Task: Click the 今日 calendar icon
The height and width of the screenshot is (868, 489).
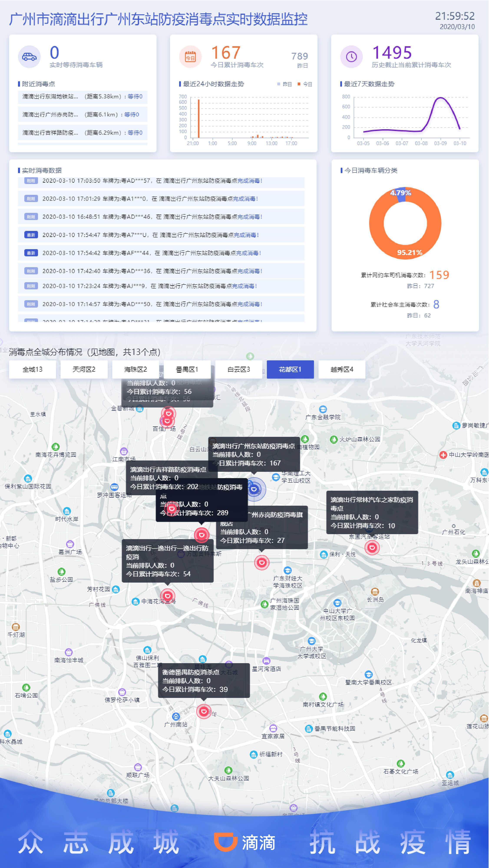Action: coord(190,57)
